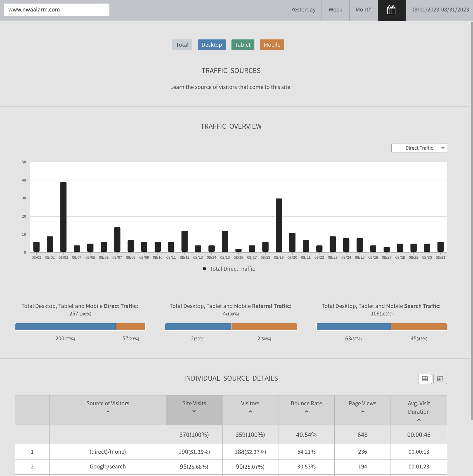Click the 200(77%) desktop direct value

(x=65, y=339)
